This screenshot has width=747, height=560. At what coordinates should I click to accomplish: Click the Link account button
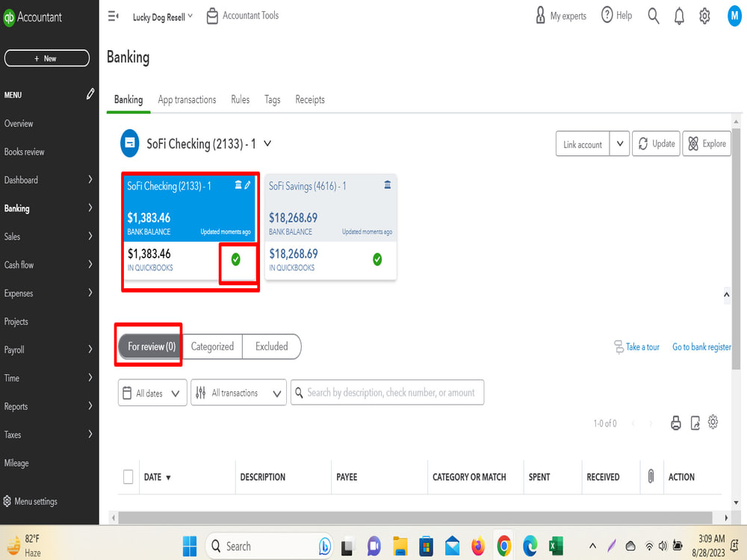(583, 144)
